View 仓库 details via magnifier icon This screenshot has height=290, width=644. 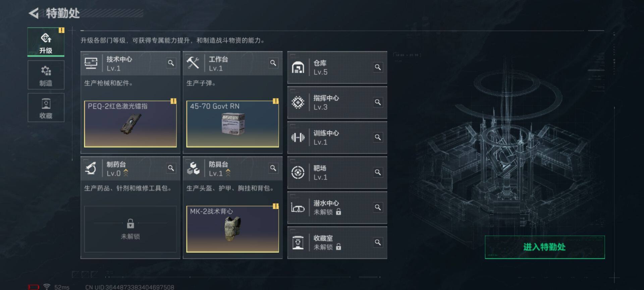pyautogui.click(x=378, y=67)
